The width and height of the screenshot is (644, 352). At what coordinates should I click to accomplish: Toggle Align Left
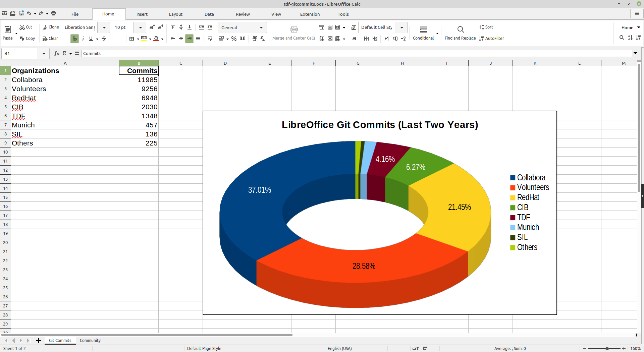(173, 39)
